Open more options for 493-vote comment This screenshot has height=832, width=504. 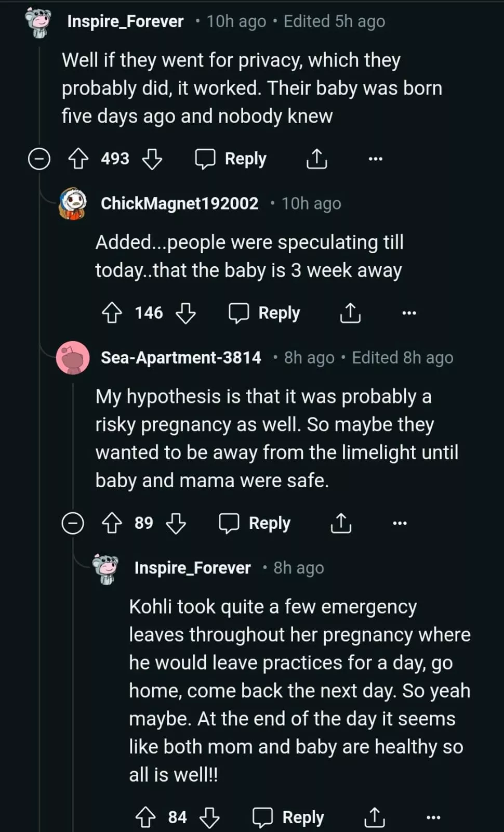click(x=375, y=159)
